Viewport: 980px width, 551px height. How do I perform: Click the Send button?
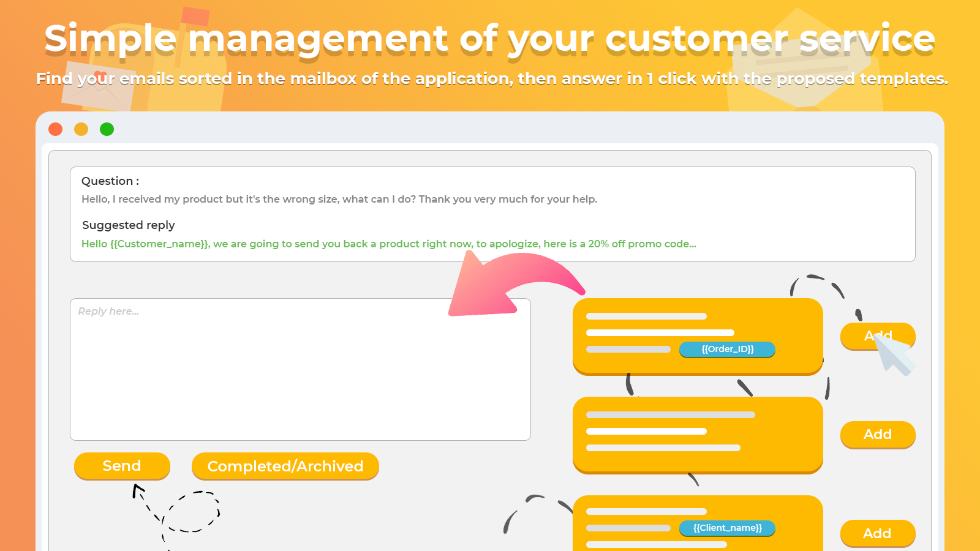point(122,466)
